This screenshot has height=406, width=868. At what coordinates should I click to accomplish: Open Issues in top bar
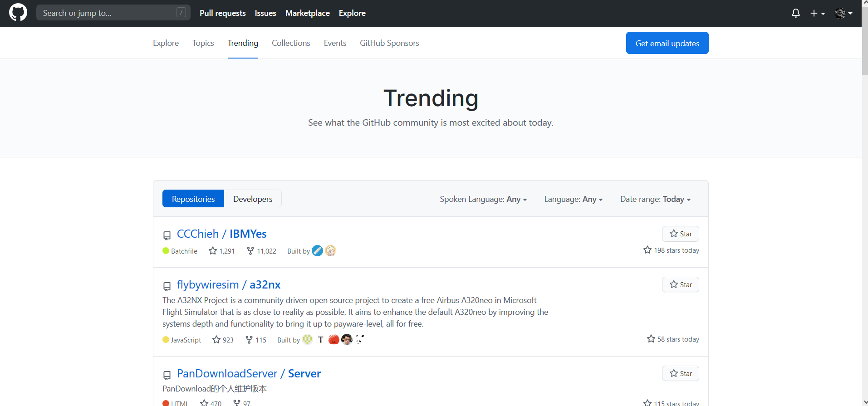pyautogui.click(x=265, y=13)
